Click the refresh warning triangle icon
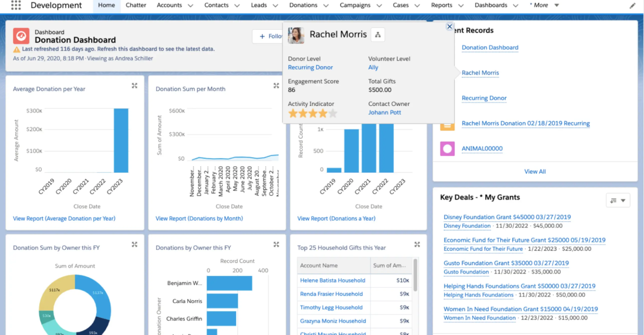The image size is (644, 335). pos(17,49)
